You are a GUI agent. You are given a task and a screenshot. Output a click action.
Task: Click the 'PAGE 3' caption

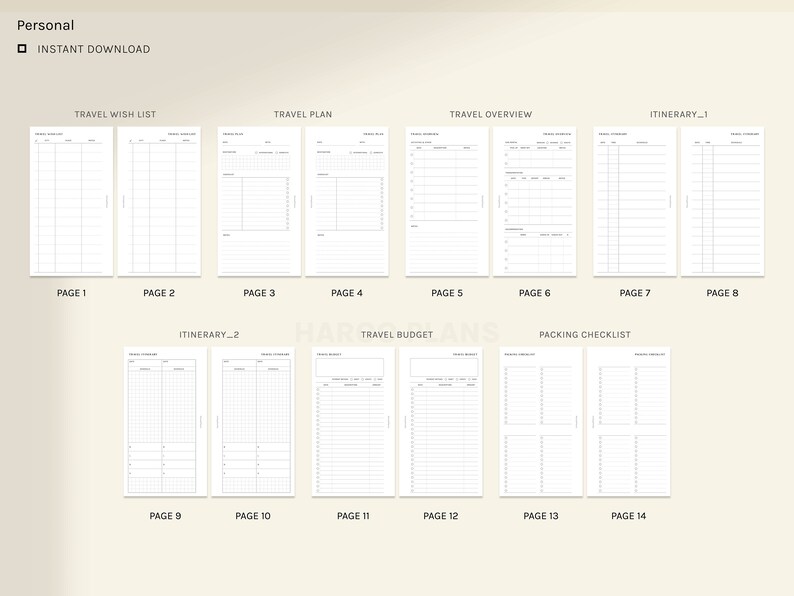[259, 293]
